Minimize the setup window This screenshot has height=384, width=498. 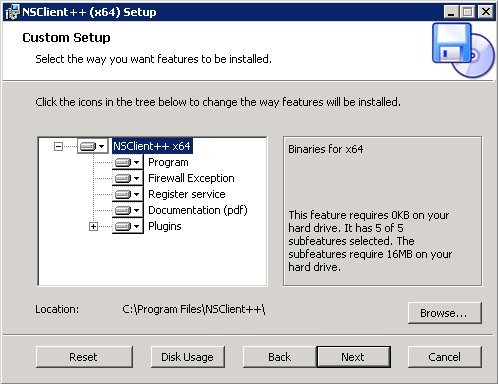451,12
